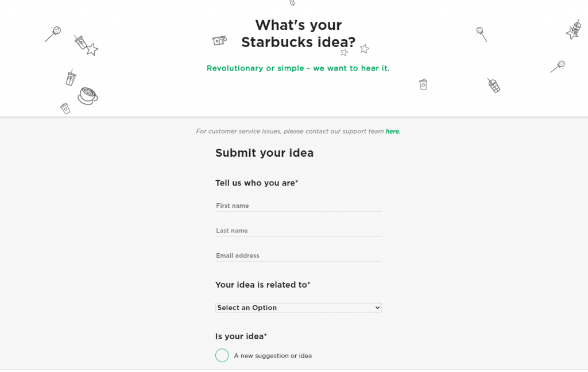Click the domed frappuccino cup right of the tagline
Screen dimensions: 588x372
point(493,86)
